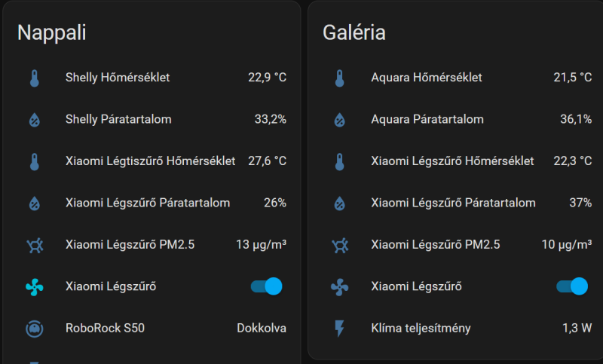This screenshot has width=603, height=364.
Task: Click the Aquara Hőmérséklet thermometer icon
Action: pyautogui.click(x=340, y=78)
